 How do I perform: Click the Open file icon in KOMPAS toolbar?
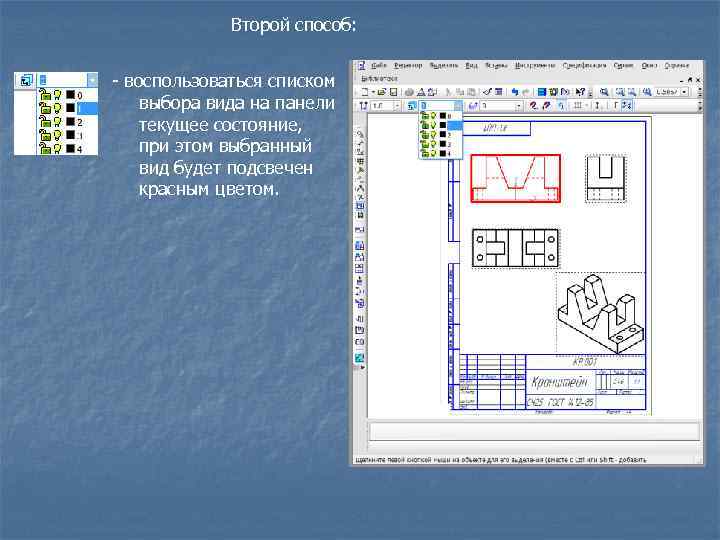pos(381,92)
